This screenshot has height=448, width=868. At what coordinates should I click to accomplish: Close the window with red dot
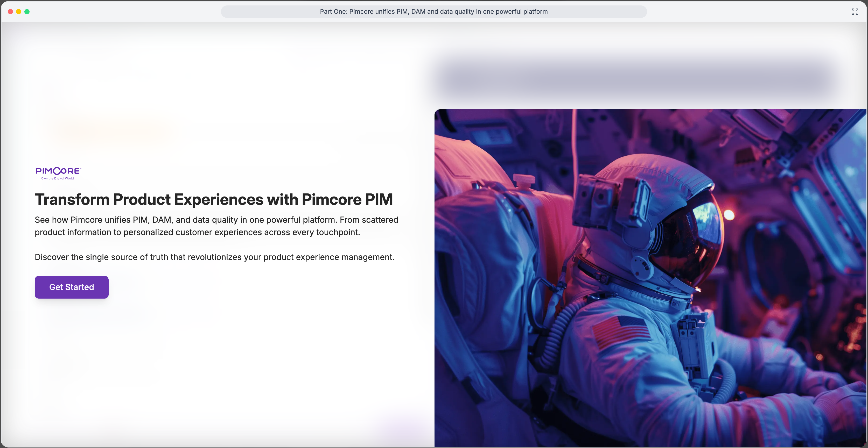[10, 12]
